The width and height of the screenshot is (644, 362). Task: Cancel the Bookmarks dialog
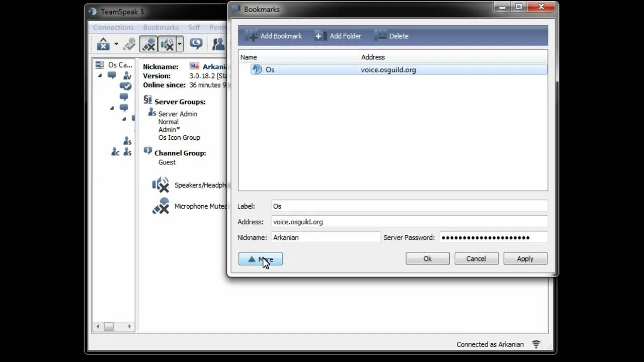(x=476, y=259)
